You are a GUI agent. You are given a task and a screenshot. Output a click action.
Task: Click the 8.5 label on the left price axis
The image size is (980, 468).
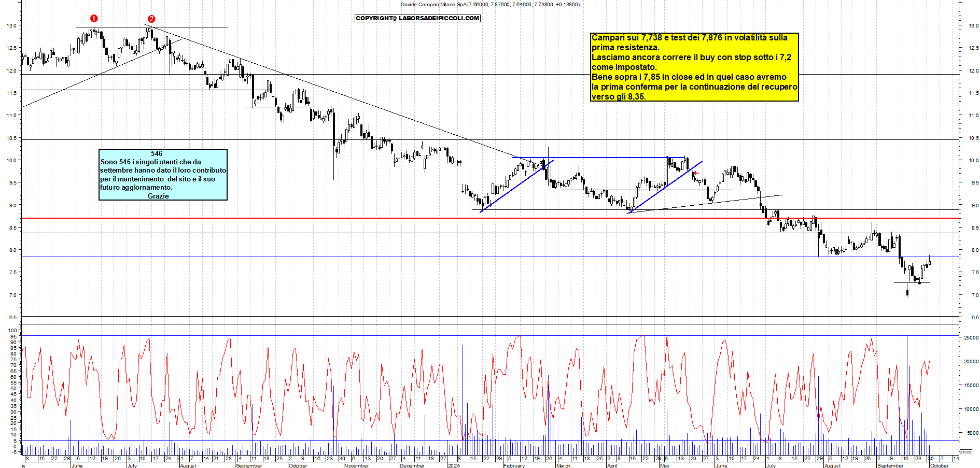click(x=12, y=228)
